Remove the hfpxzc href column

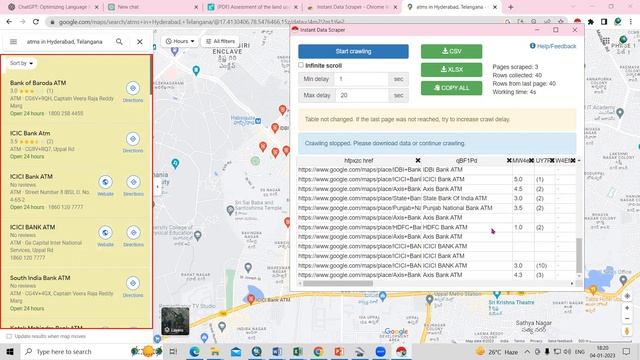(418, 161)
